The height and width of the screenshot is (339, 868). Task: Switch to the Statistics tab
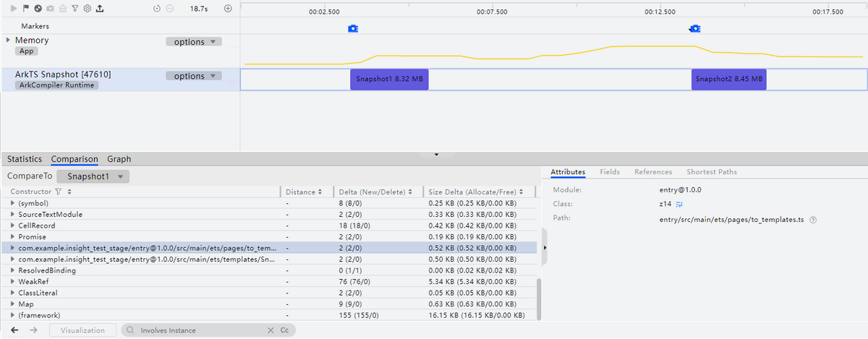point(25,159)
